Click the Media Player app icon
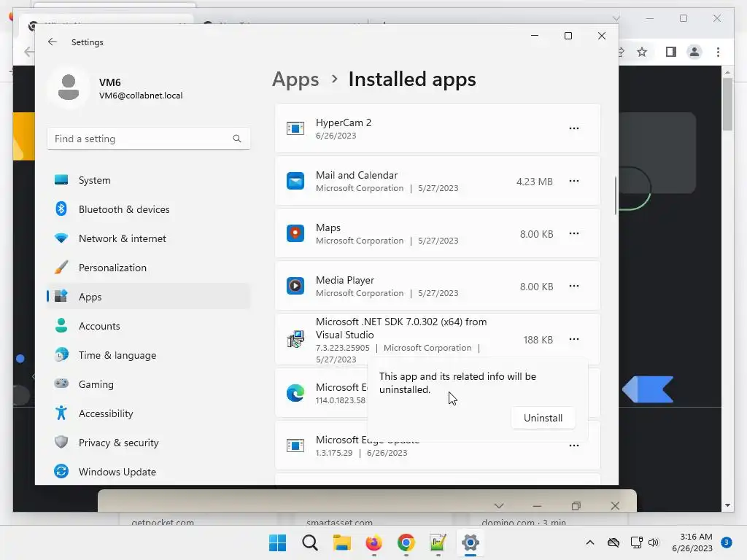Viewport: 747px width, 560px height. coord(295,286)
